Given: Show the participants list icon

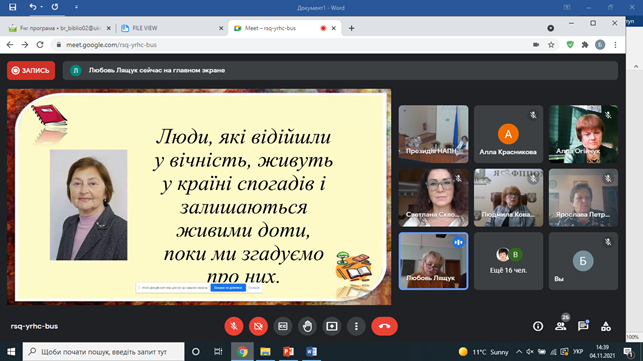Looking at the screenshot, I should pos(561,326).
